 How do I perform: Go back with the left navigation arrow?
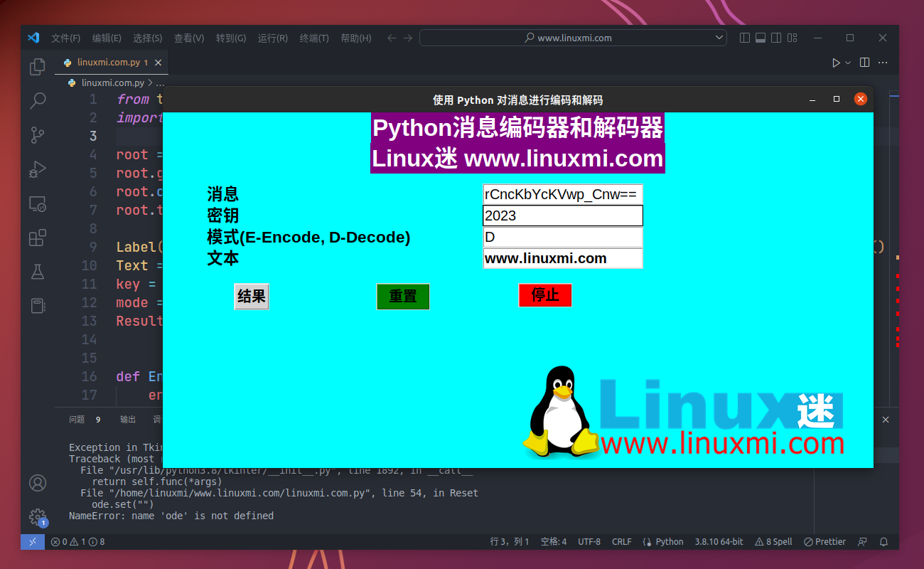(x=391, y=38)
